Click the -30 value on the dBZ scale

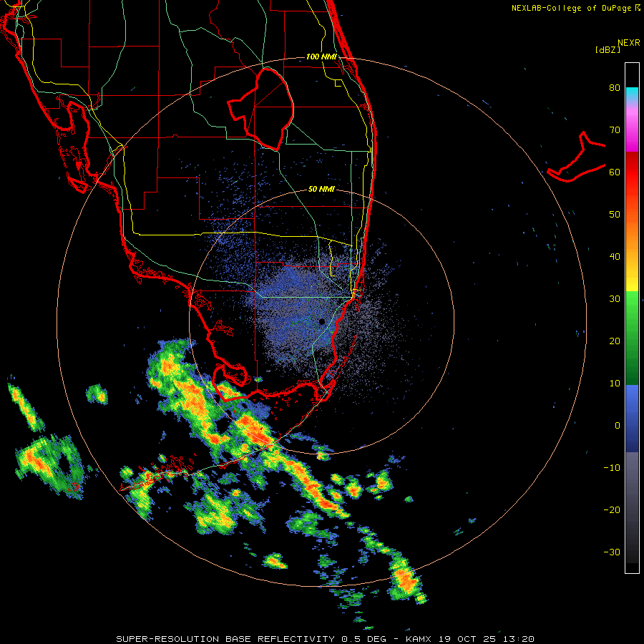tap(612, 552)
